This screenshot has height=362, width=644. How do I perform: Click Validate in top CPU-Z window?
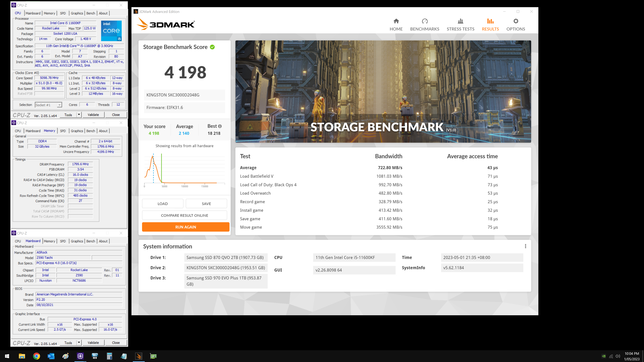[93, 115]
